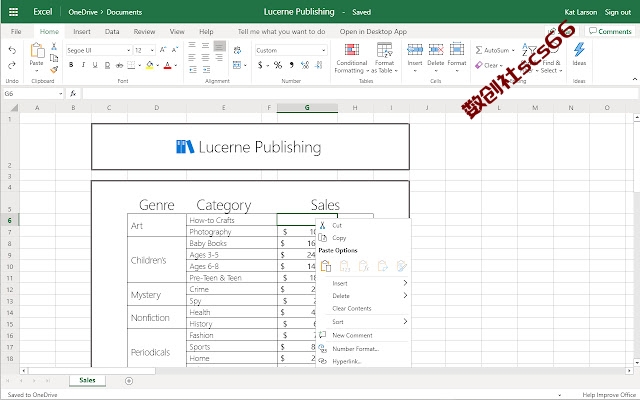This screenshot has height=400, width=640.
Task: Click the Wrap Text icon
Action: click(237, 50)
